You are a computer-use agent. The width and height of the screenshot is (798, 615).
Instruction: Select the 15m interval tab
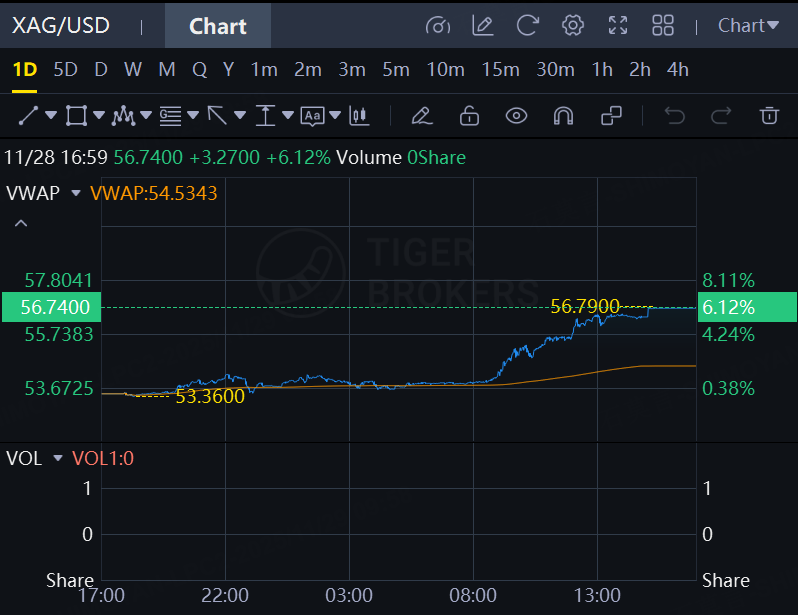pos(500,70)
